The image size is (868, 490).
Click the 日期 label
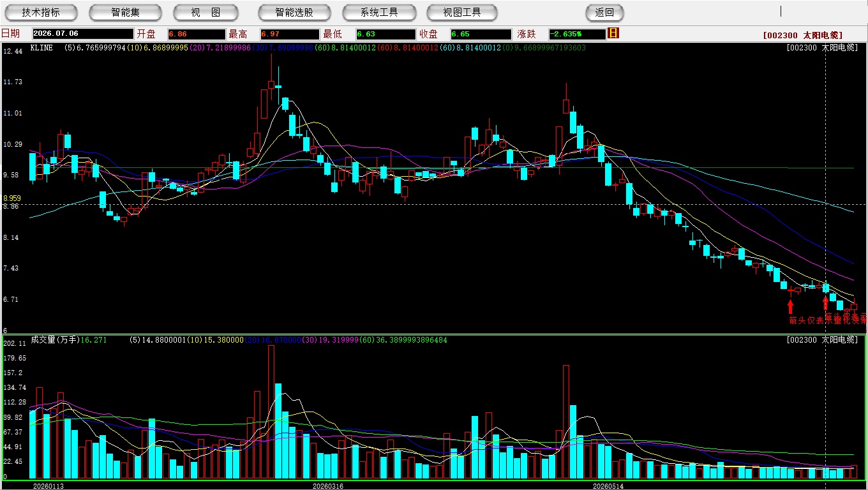[10, 34]
